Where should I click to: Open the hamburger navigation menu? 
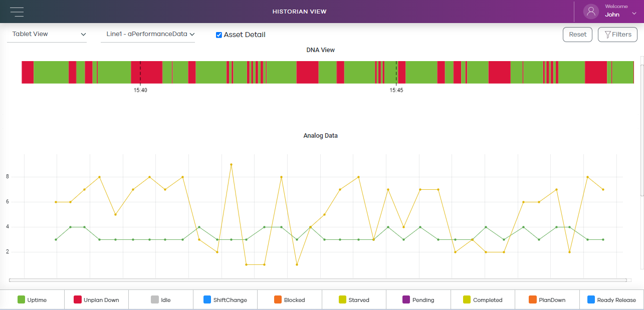(17, 12)
